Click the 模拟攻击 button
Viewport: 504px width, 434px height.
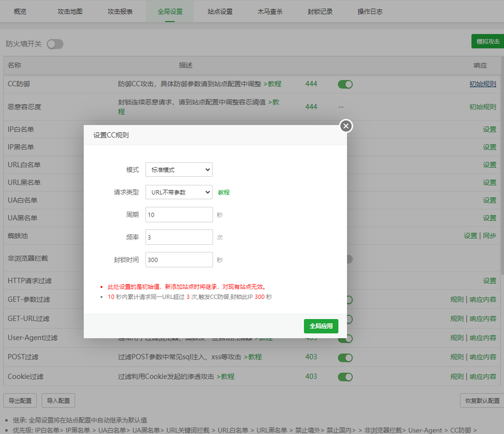pos(488,41)
